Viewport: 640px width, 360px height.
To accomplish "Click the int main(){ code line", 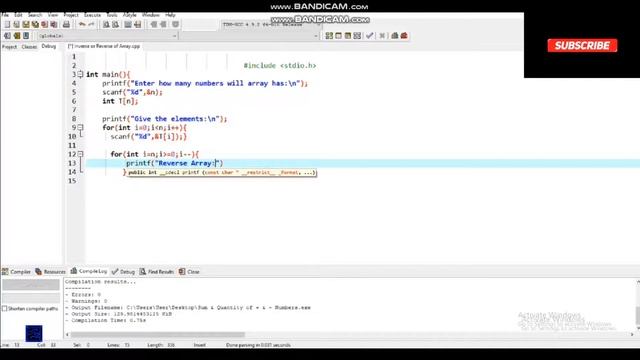I will click(x=108, y=74).
